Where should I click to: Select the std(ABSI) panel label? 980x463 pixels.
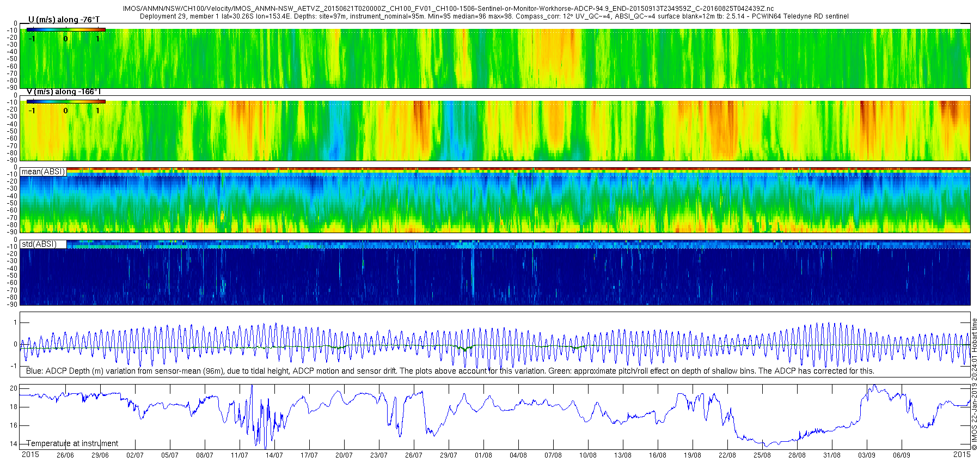point(39,244)
